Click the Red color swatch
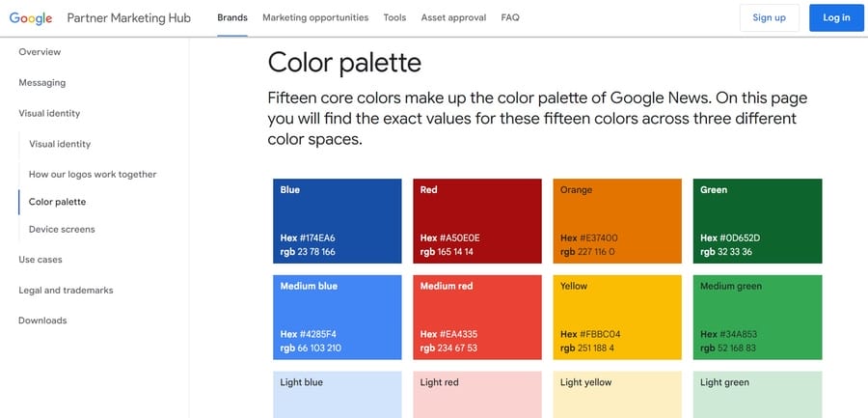The height and width of the screenshot is (418, 868). pyautogui.click(x=477, y=221)
